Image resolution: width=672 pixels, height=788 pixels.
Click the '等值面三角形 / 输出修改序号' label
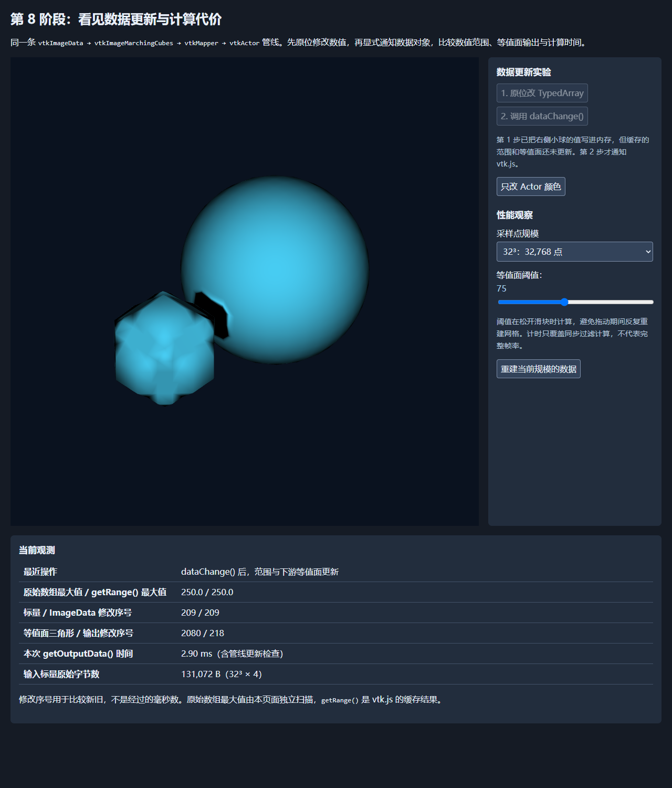(78, 633)
